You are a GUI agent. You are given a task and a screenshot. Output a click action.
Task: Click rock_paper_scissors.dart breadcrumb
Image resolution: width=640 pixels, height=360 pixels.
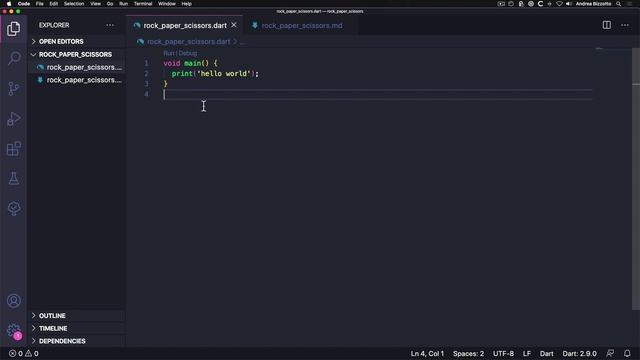tap(189, 42)
